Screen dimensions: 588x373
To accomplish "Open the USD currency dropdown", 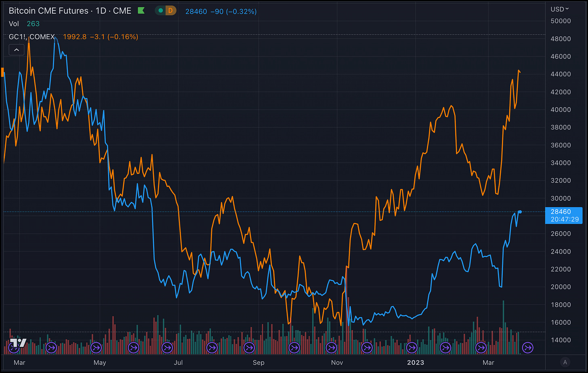I will click(x=560, y=9).
